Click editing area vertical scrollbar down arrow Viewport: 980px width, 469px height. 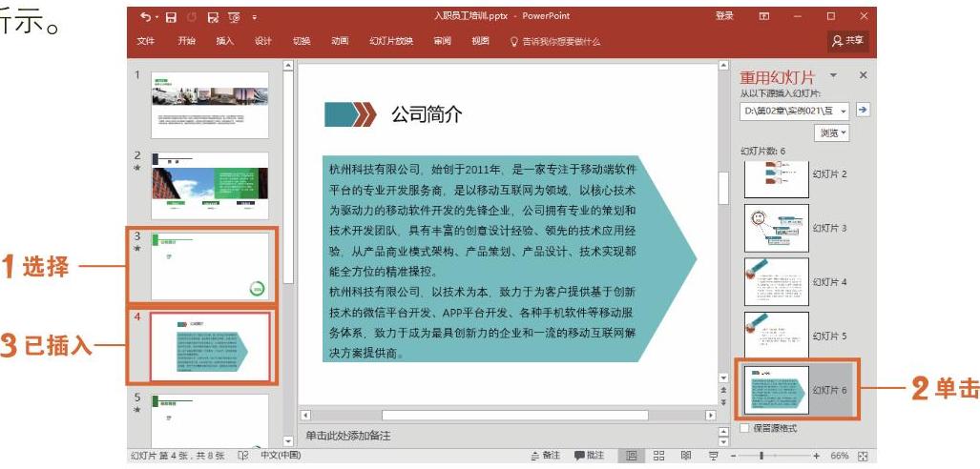point(723,377)
